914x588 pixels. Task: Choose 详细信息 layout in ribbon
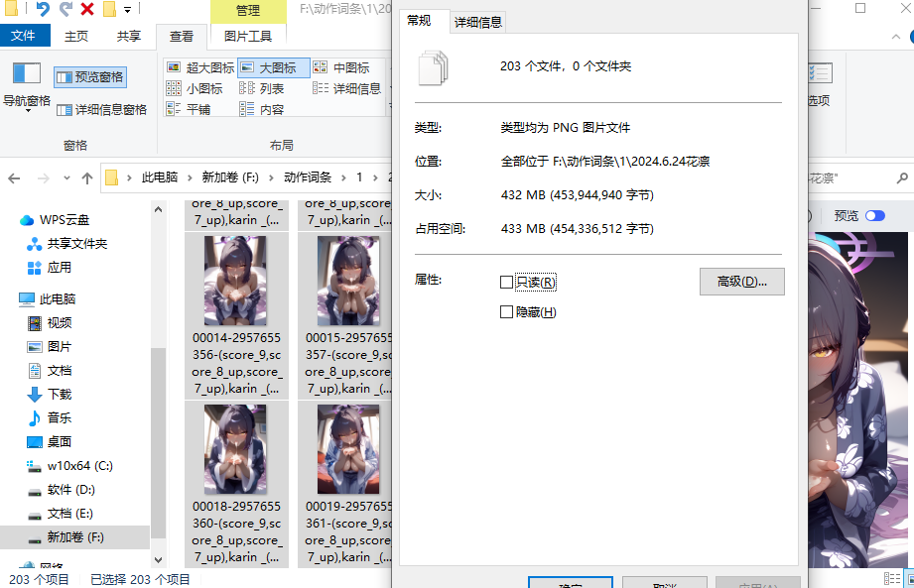point(347,88)
